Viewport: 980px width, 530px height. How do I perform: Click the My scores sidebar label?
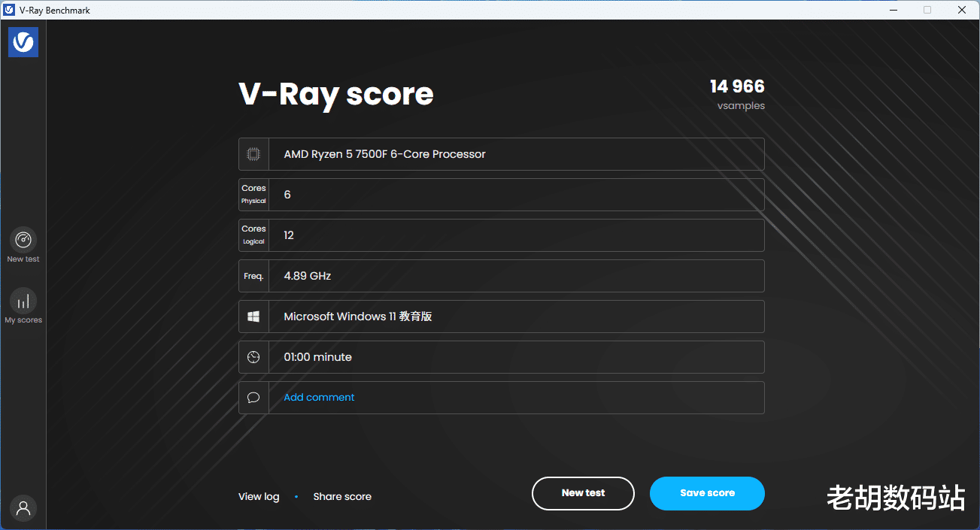click(x=23, y=320)
